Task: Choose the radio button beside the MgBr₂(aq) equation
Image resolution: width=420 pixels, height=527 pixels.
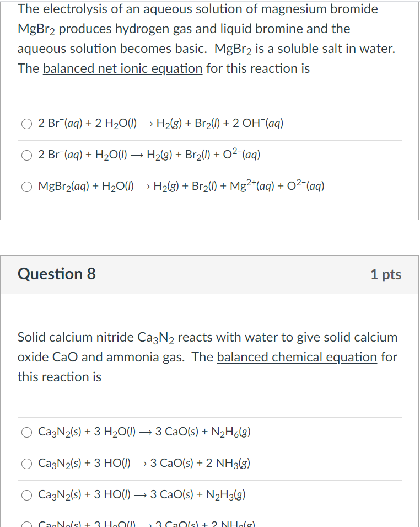Action: pyautogui.click(x=27, y=187)
